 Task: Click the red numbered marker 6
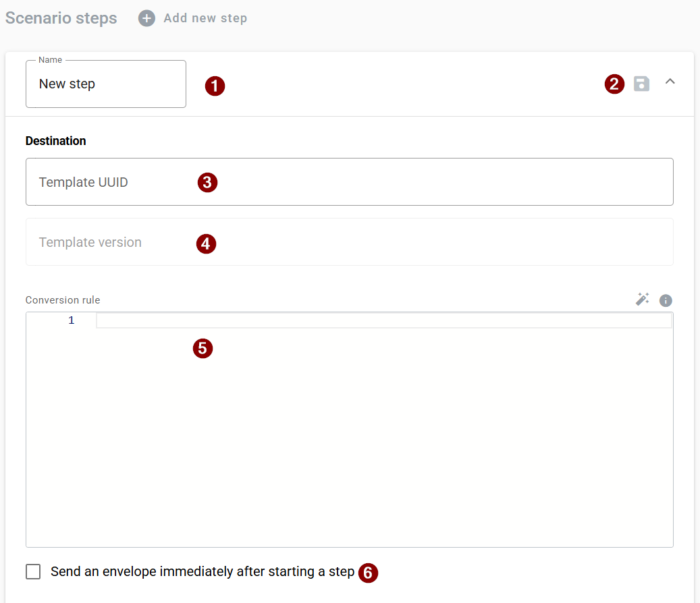coord(368,573)
